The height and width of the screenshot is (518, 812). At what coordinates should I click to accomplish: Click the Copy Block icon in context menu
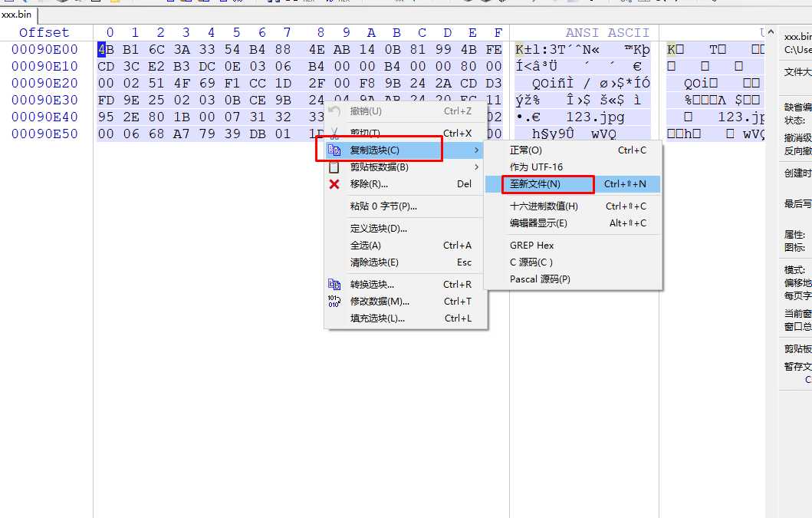334,150
